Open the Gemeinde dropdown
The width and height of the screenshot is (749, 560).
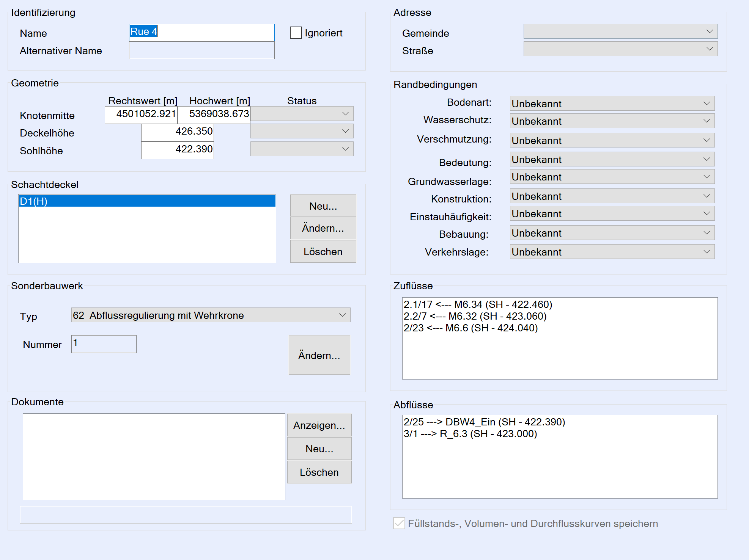click(x=620, y=31)
